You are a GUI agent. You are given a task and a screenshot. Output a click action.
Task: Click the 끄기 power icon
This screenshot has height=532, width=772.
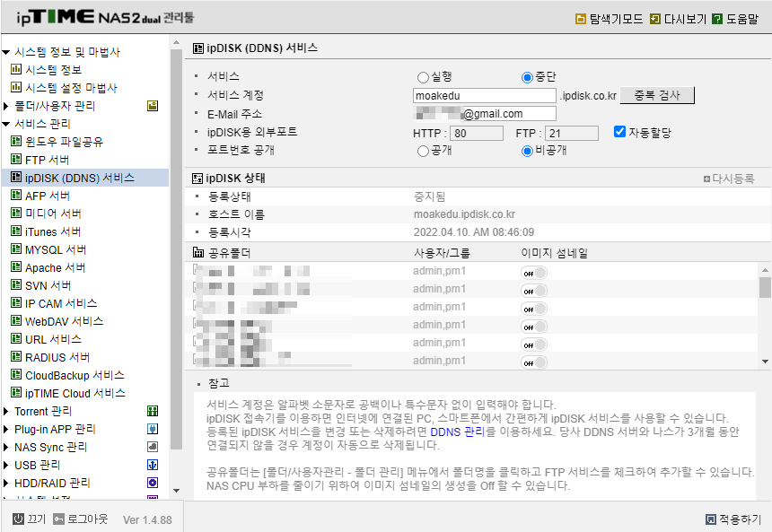pos(18,519)
